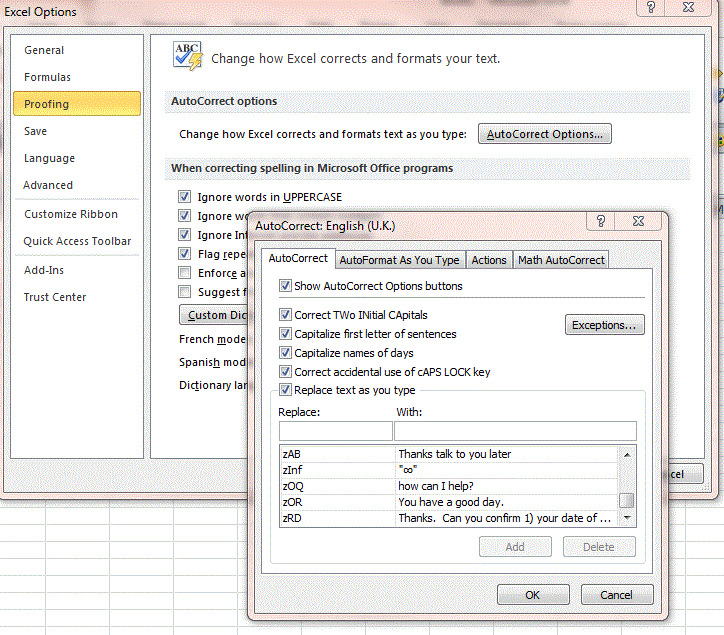Click the scroll up arrow in replacement list
The width and height of the screenshot is (724, 635).
coord(627,454)
